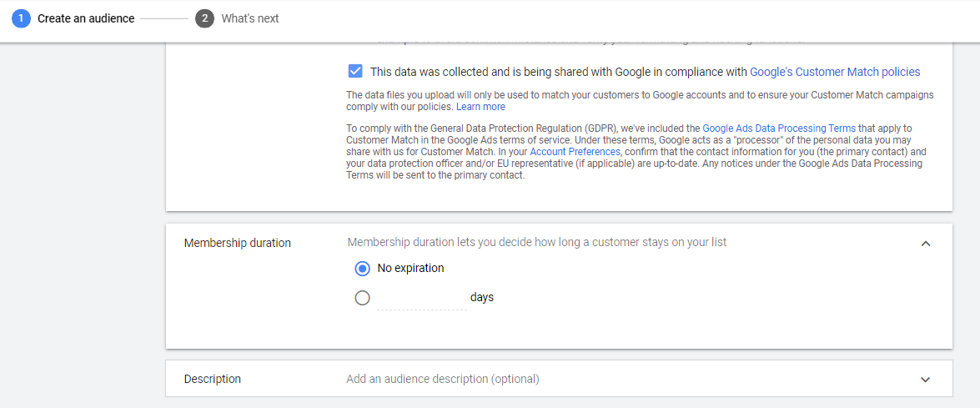Screen dimensions: 980x408
Task: Click the 'No expiration' option label
Action: tap(410, 269)
